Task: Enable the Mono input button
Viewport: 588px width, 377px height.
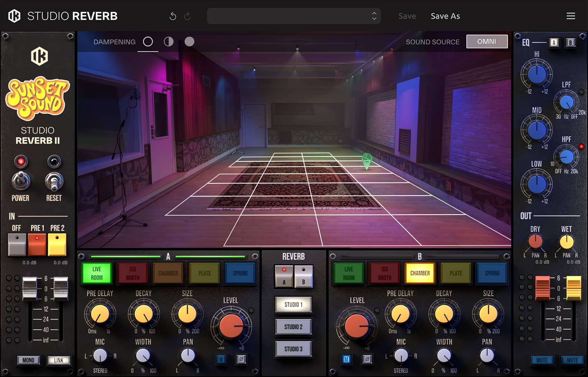Action: [x=28, y=360]
